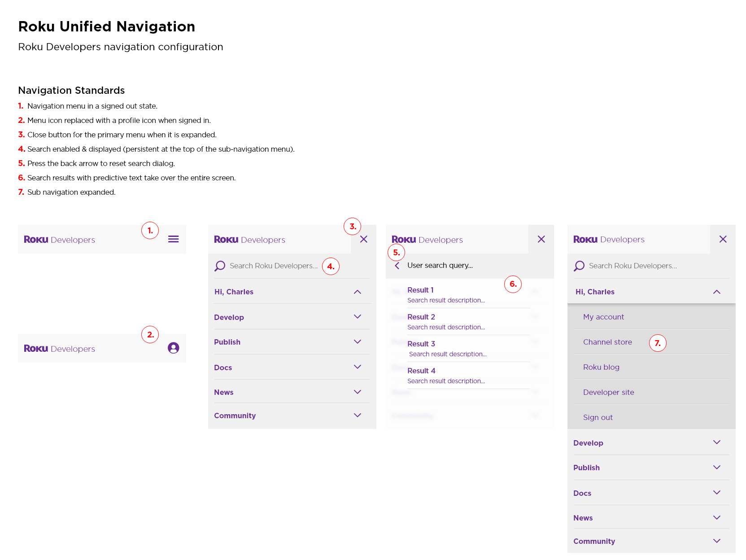Click Roku Developers logo in signed-out header

tap(59, 240)
